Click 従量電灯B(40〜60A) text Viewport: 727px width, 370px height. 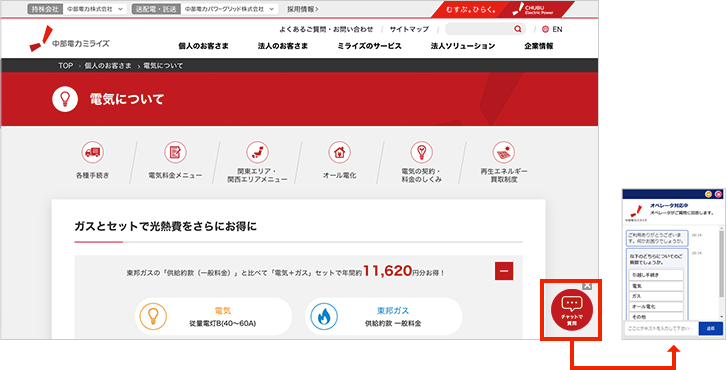click(x=223, y=323)
